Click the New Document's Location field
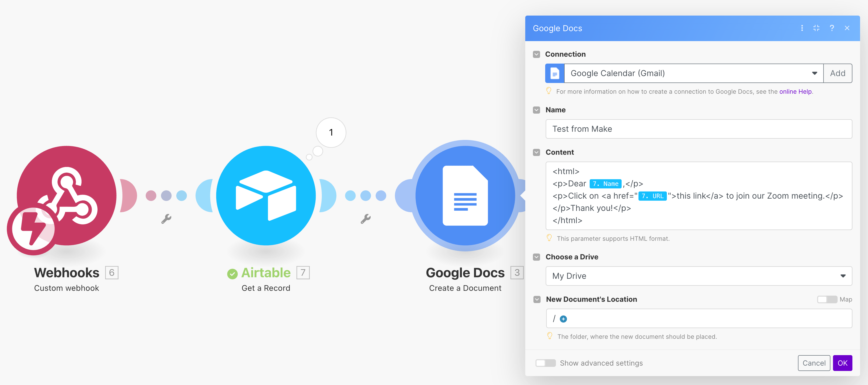The image size is (868, 385). [699, 318]
